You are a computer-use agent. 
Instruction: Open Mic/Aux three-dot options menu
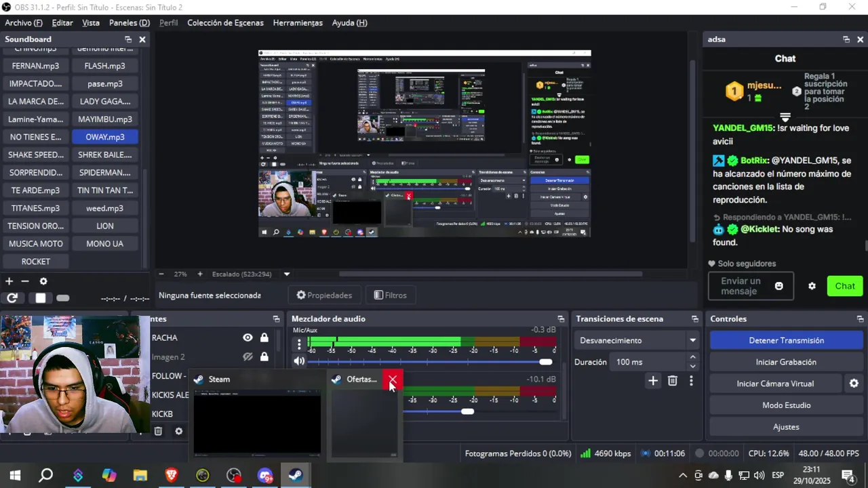point(299,344)
